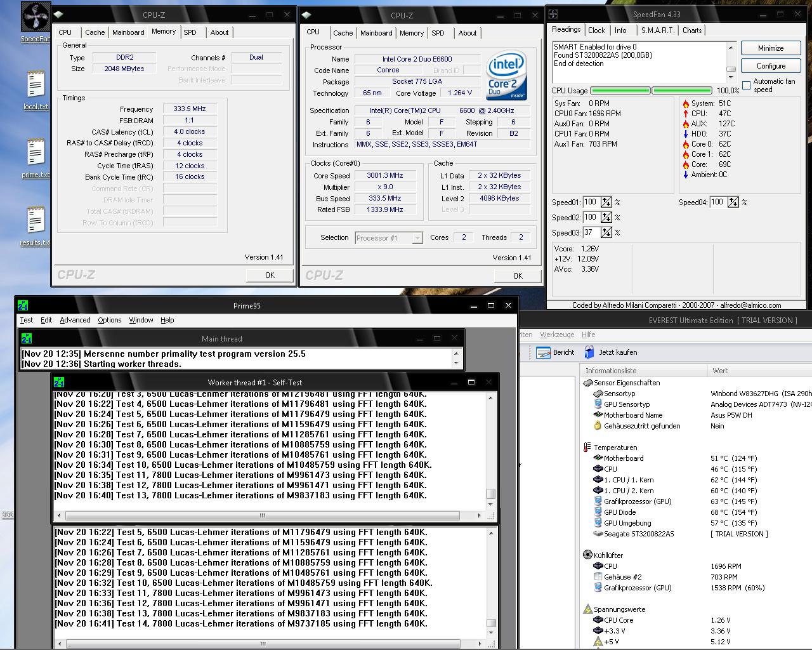Click SpeedFan Ambient down-arrow icon
The image size is (812, 650).
click(686, 175)
